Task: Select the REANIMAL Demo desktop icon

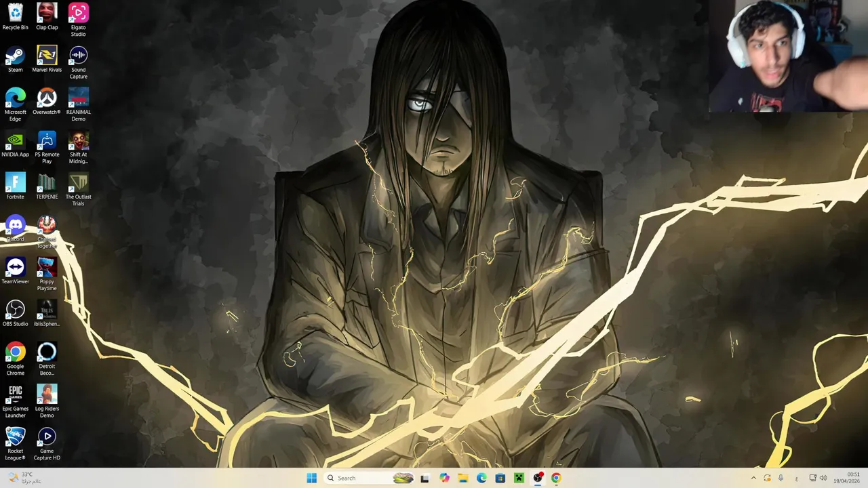Action: click(78, 105)
